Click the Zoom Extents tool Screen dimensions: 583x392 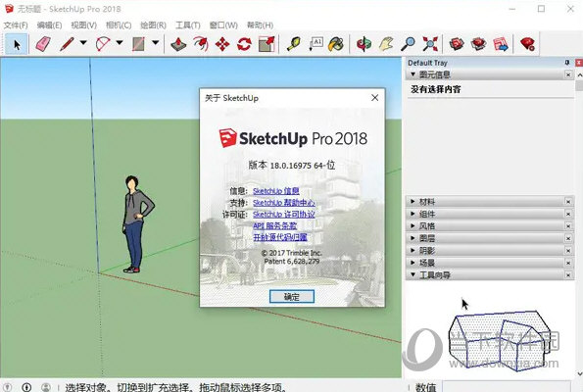tap(430, 44)
